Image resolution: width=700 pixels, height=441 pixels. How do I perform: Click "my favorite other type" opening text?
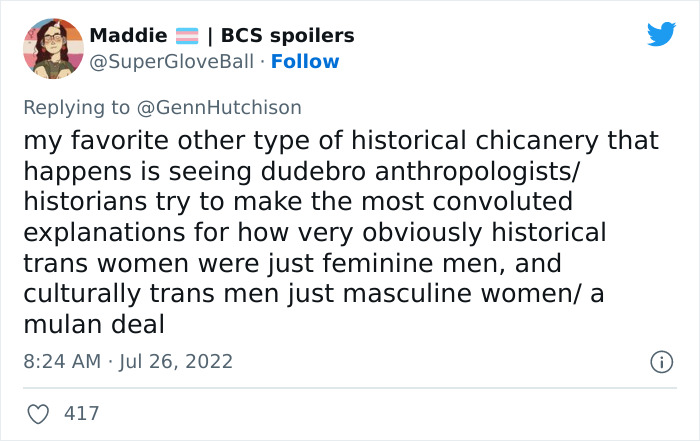point(142,140)
